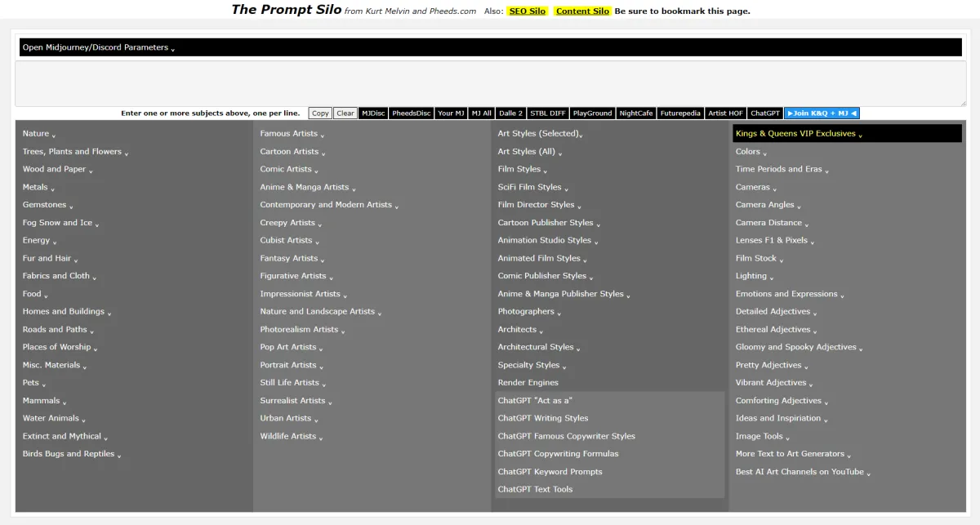Expand Architectural Styles

point(539,348)
